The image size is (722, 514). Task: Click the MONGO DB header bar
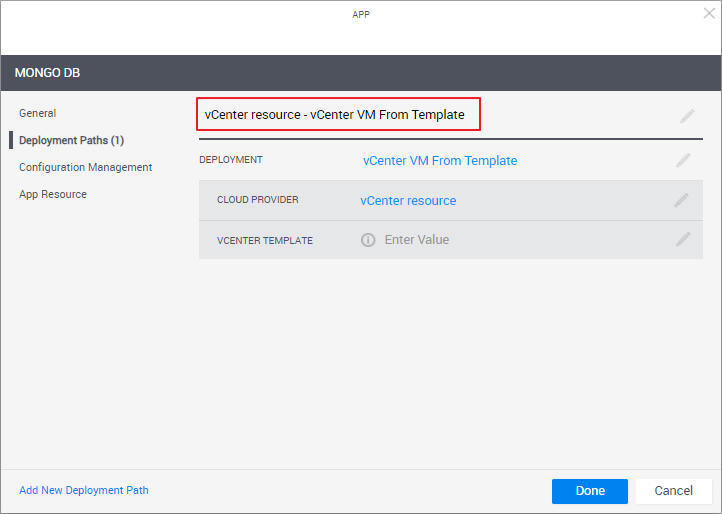point(360,73)
